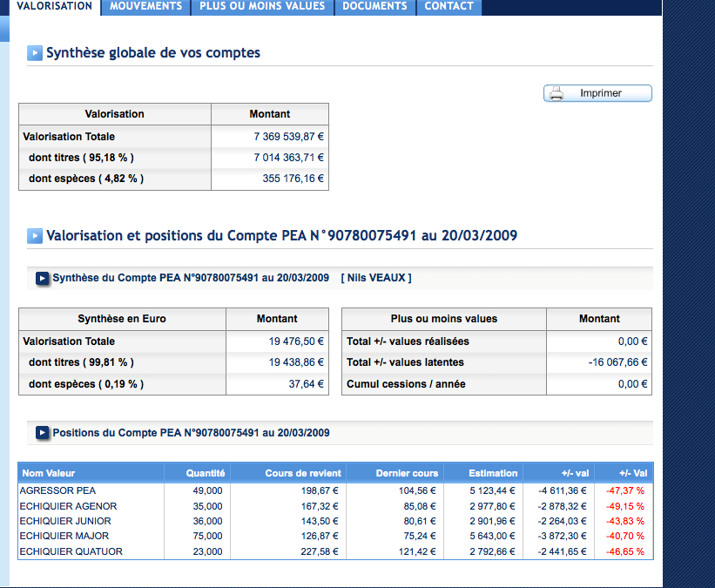Viewport: 715px width, 588px height.
Task: Click dont titres ( 99,81 % ) label
Action: tap(81, 362)
